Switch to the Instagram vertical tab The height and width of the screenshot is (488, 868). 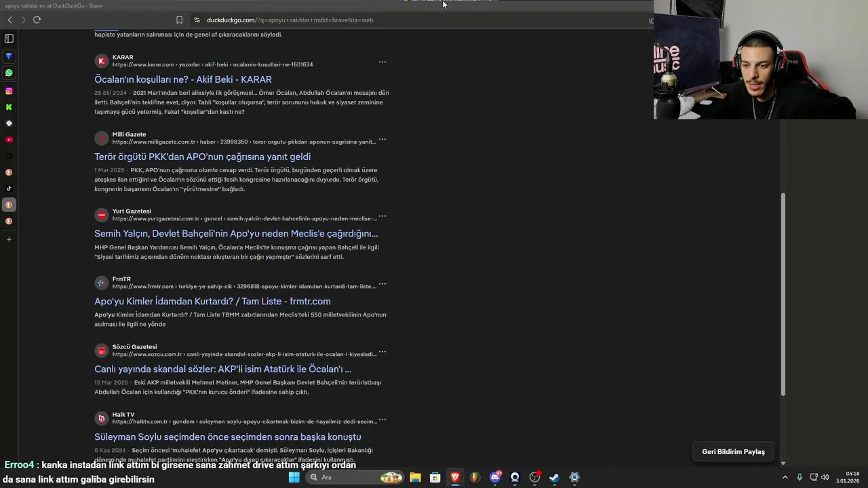coord(9,91)
